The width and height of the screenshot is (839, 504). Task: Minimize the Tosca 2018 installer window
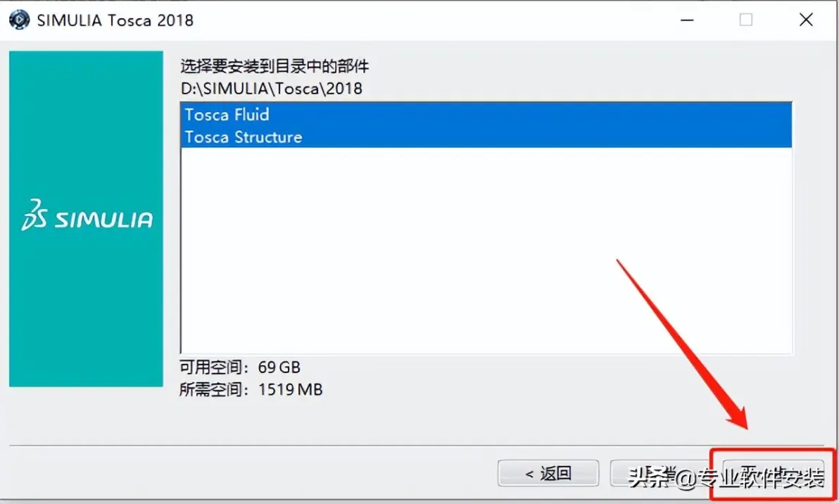(687, 20)
